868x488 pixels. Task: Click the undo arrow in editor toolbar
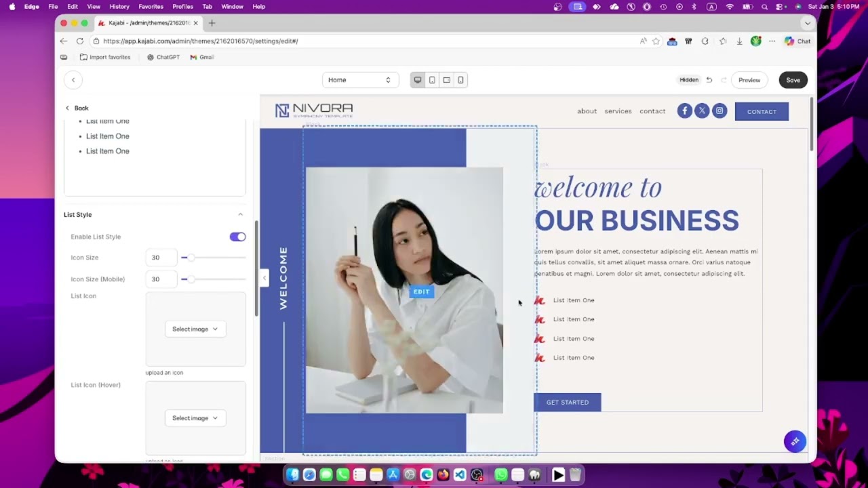click(709, 80)
